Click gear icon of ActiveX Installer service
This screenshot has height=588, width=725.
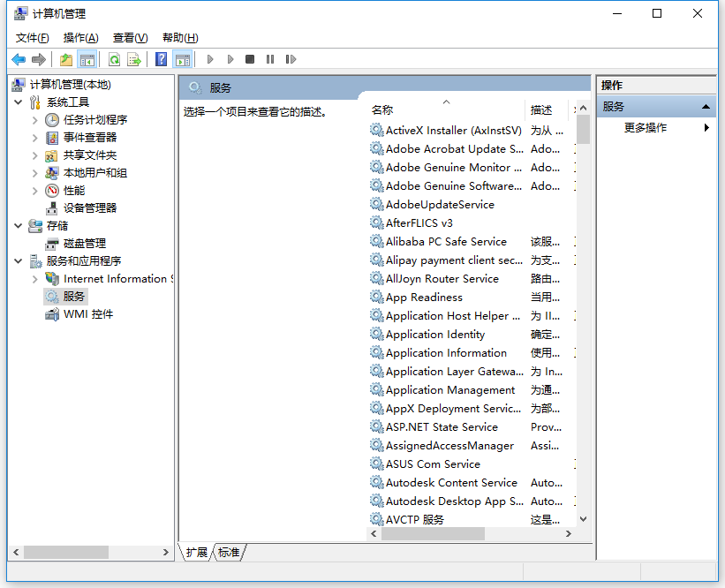pyautogui.click(x=377, y=131)
